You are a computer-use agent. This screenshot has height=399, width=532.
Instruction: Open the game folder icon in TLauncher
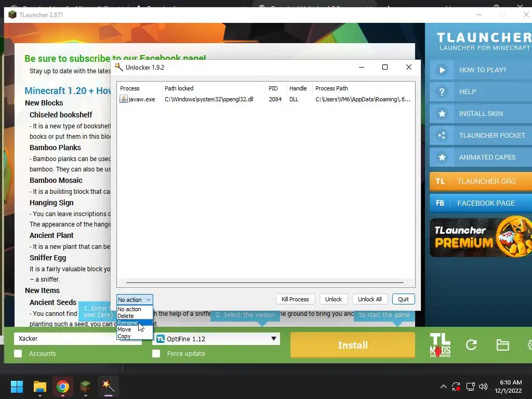tap(502, 345)
